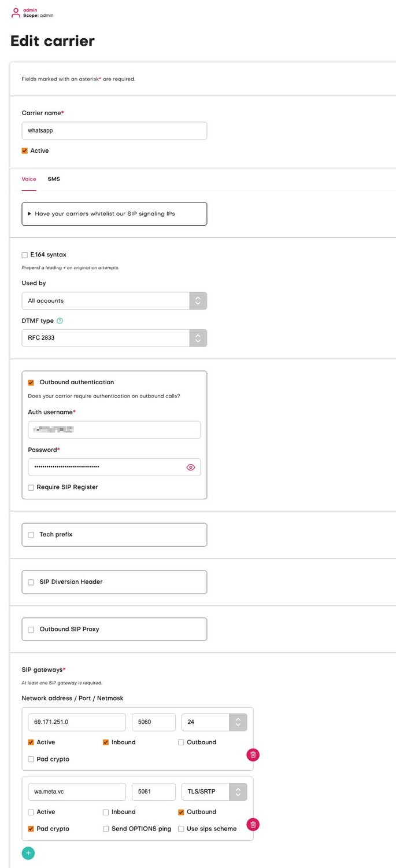Uncheck the carrier Active checkbox under name
396x868 pixels.
pos(25,151)
